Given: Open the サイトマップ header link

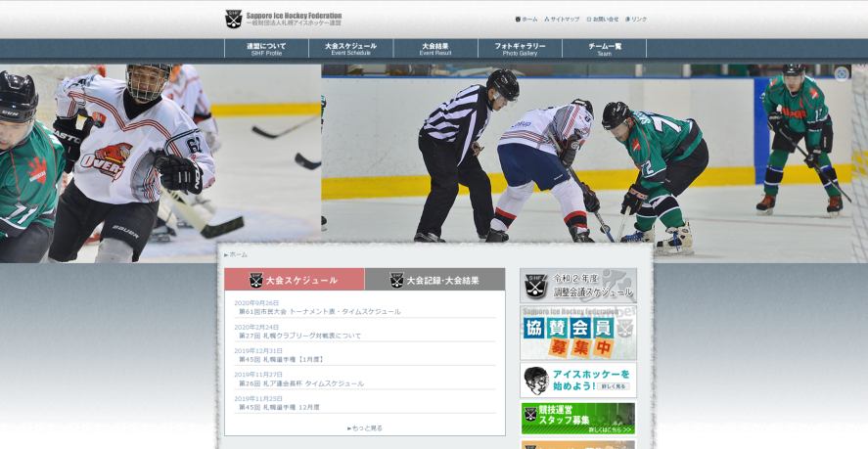Looking at the screenshot, I should click(x=563, y=19).
